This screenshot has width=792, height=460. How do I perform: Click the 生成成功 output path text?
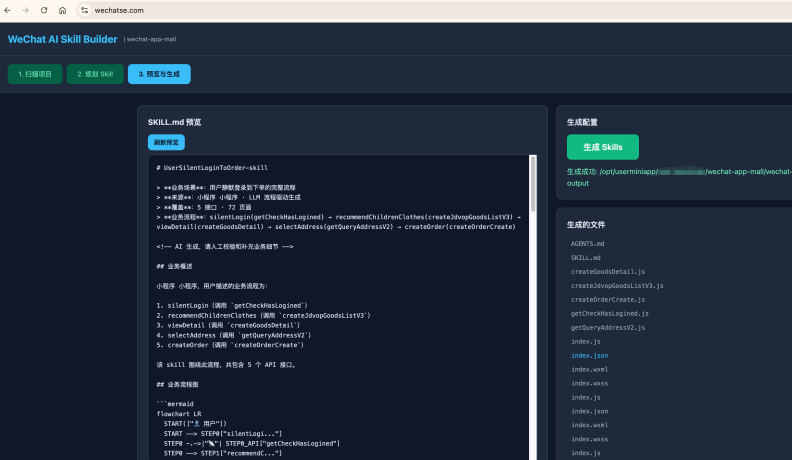pyautogui.click(x=679, y=177)
